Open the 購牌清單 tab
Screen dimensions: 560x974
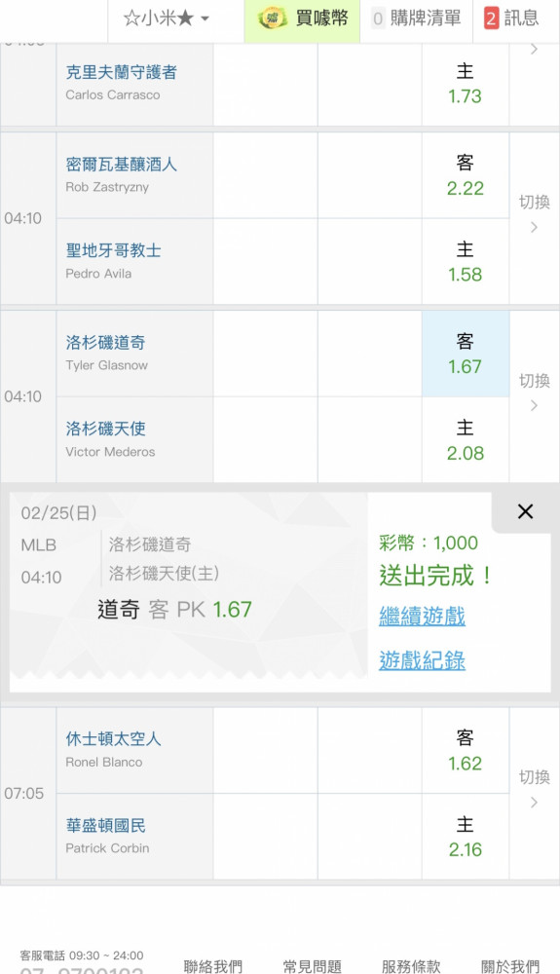(x=417, y=18)
